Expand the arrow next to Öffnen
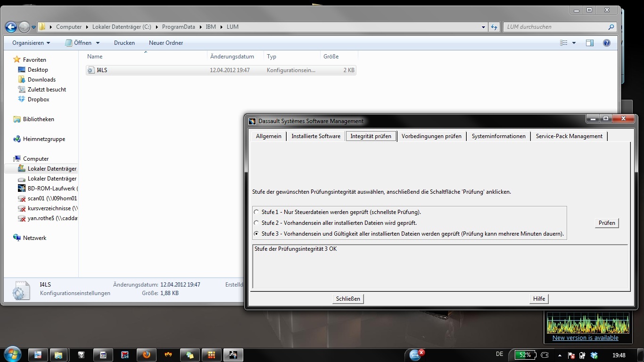This screenshot has height=362, width=644. pyautogui.click(x=98, y=43)
